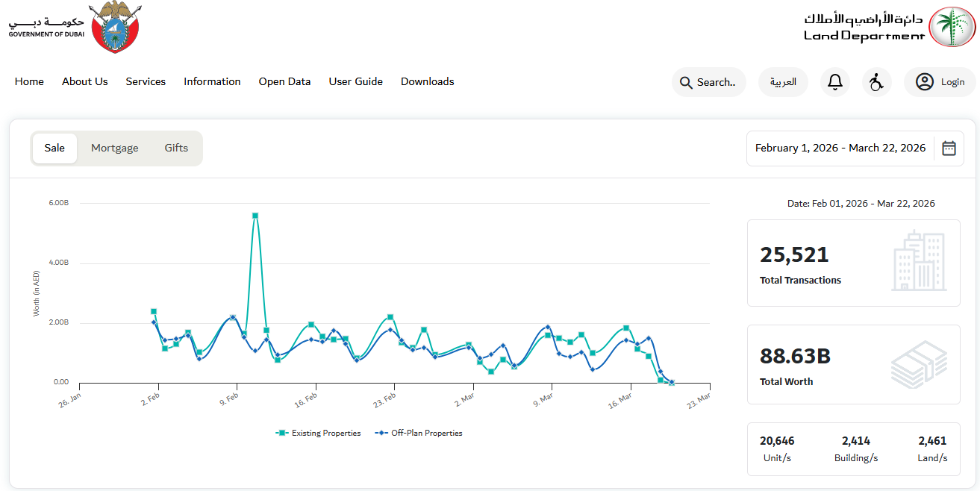Switch language to Arabic
980x491 pixels.
pos(783,82)
